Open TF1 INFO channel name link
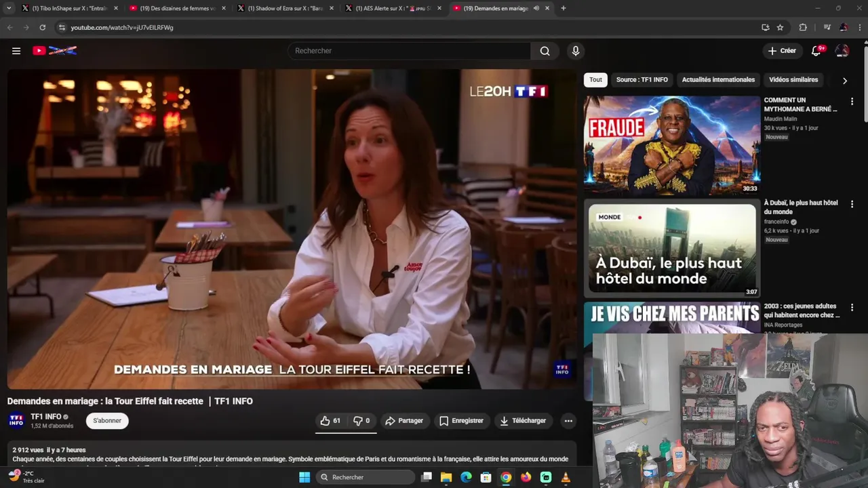The height and width of the screenshot is (488, 868). [45, 417]
